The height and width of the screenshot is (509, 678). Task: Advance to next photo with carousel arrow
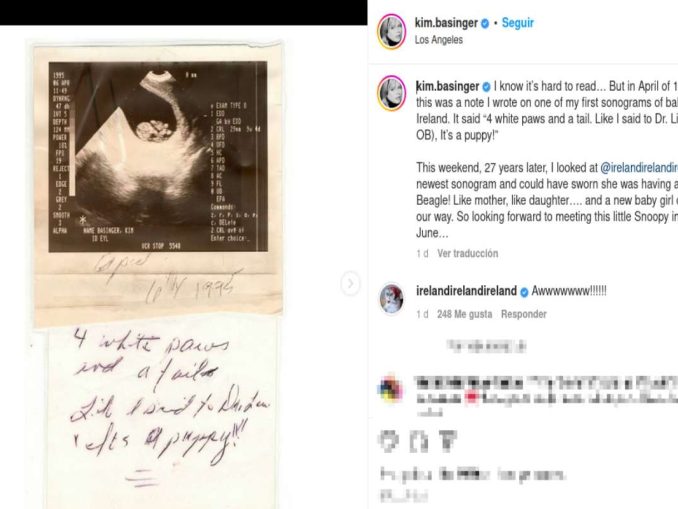click(x=350, y=284)
